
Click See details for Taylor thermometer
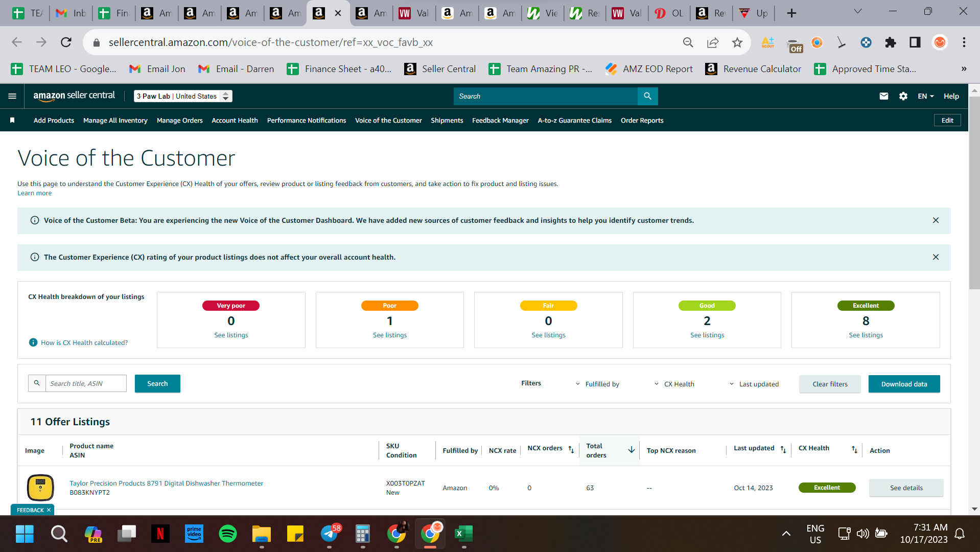pos(906,488)
